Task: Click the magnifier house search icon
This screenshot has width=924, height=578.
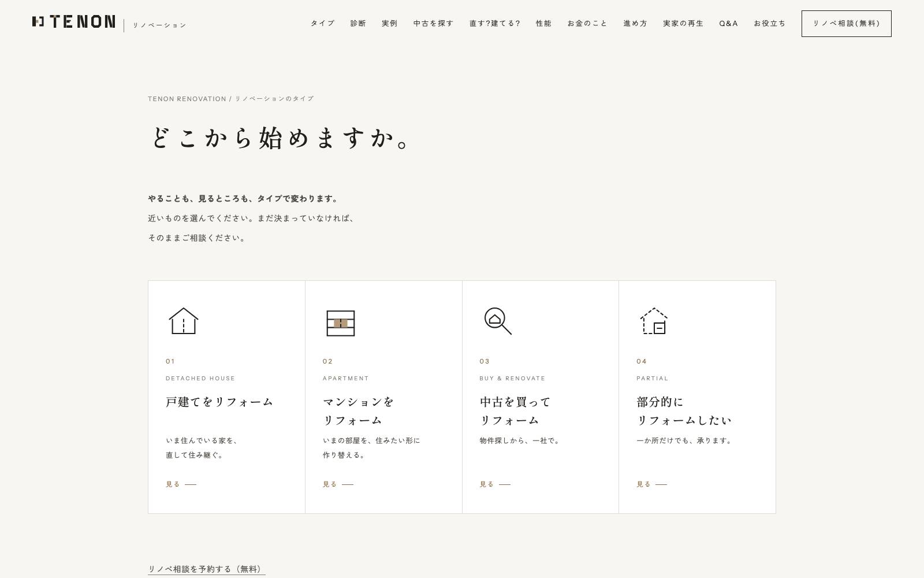Action: [x=498, y=321]
